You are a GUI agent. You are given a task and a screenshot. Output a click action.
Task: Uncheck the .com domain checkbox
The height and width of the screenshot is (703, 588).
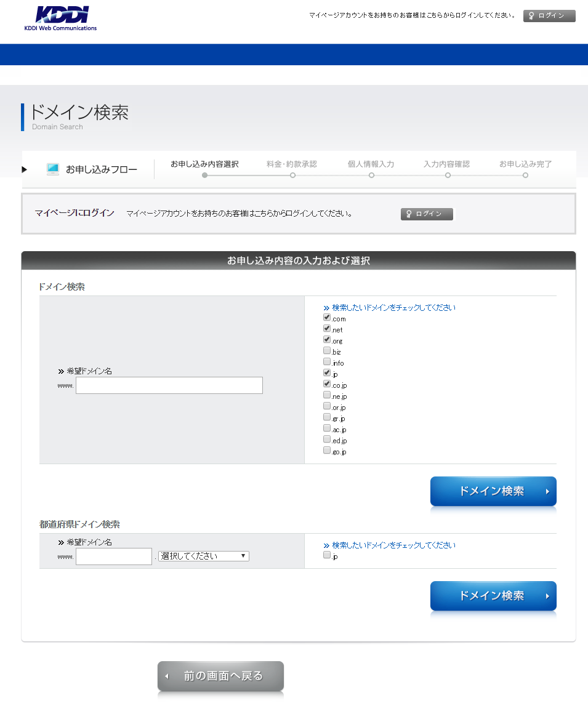327,318
